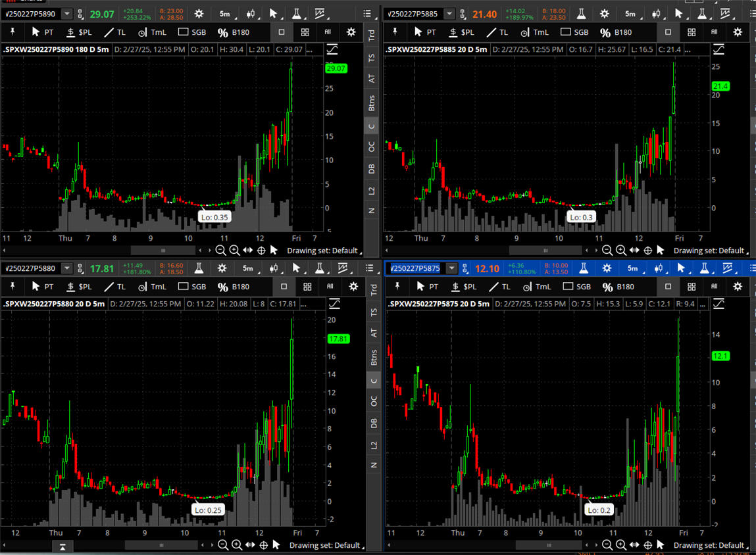756x555 pixels.
Task: Toggle price axis scale icon on P5885 chart
Action: tap(718, 49)
